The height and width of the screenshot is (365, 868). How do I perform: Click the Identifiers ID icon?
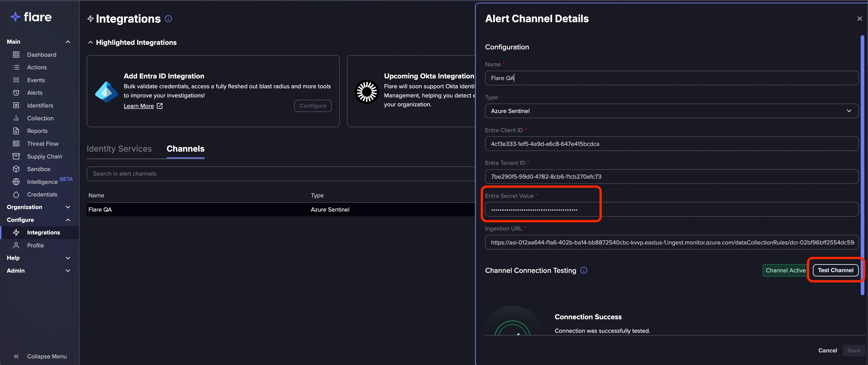pyautogui.click(x=16, y=105)
